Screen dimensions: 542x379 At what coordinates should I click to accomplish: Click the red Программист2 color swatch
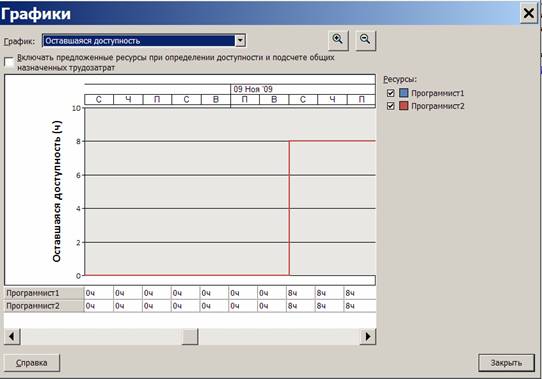point(403,105)
